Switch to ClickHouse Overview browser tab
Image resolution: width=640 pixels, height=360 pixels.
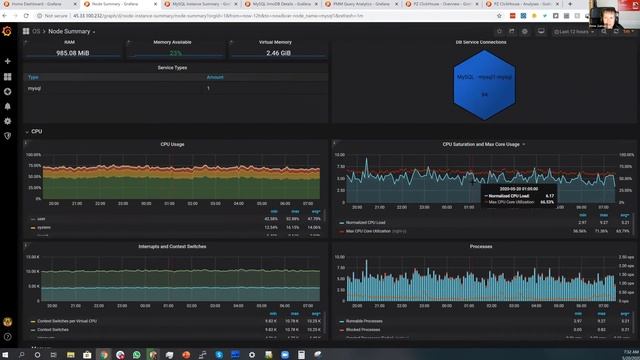tap(442, 4)
